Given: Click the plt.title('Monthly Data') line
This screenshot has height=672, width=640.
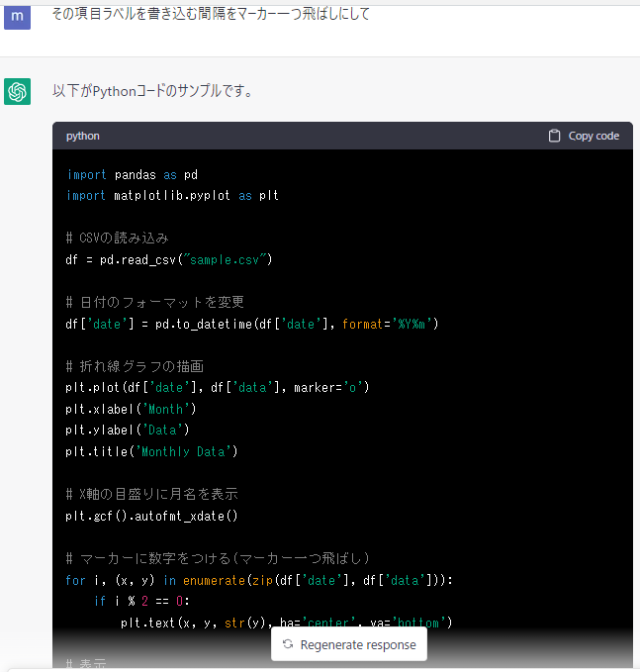Looking at the screenshot, I should (x=151, y=451).
